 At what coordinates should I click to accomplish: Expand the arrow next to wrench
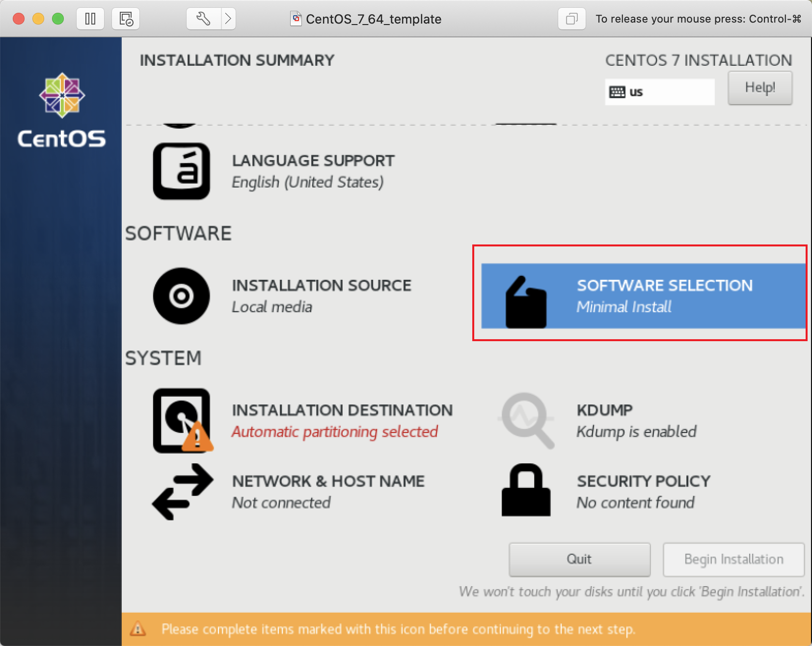228,19
